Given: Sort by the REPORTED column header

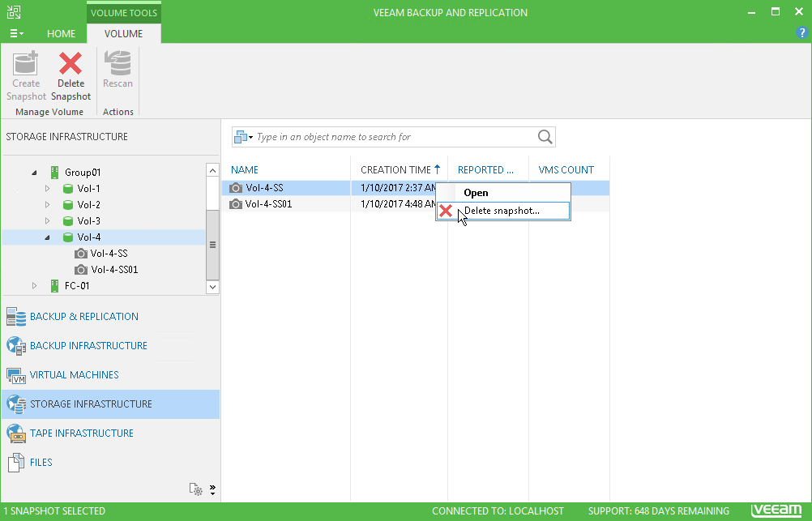Looking at the screenshot, I should click(485, 170).
